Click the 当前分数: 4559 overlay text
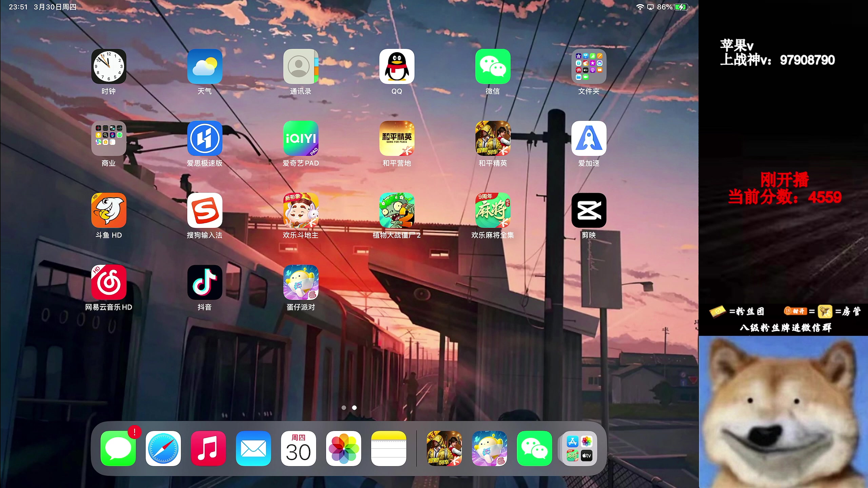 (785, 197)
